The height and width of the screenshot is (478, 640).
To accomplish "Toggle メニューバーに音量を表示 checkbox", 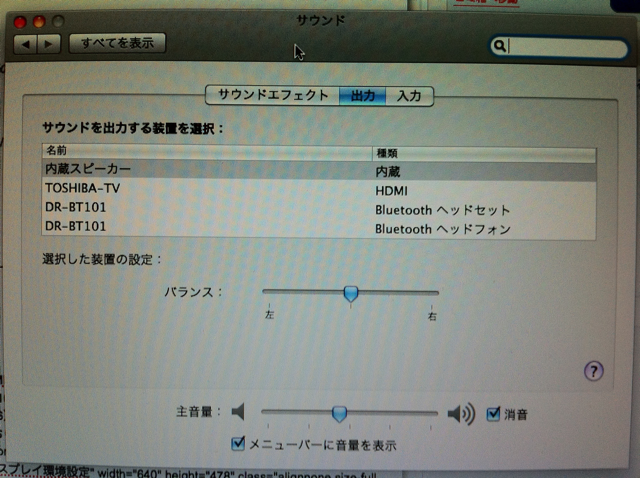I will click(x=238, y=443).
